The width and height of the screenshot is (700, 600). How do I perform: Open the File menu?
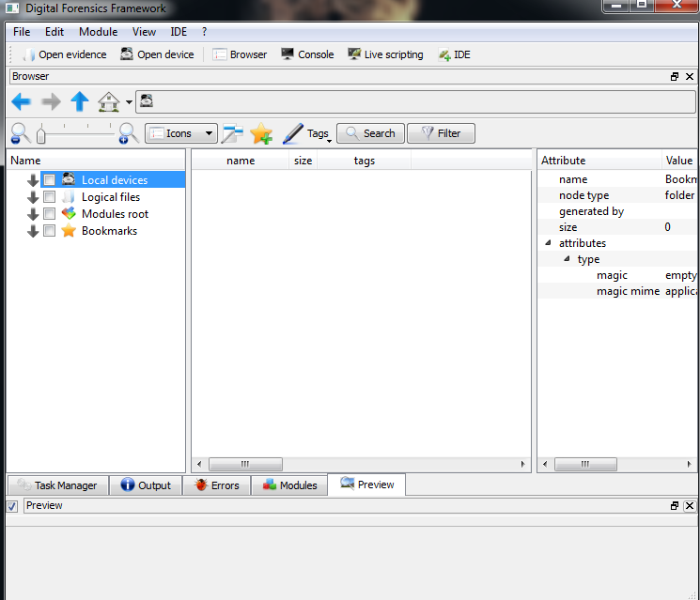[22, 32]
